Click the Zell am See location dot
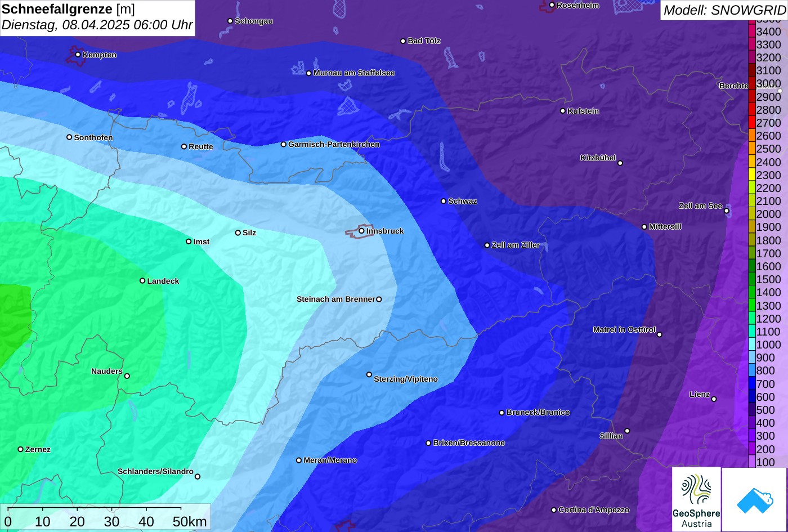The width and height of the screenshot is (788, 532). tap(727, 211)
